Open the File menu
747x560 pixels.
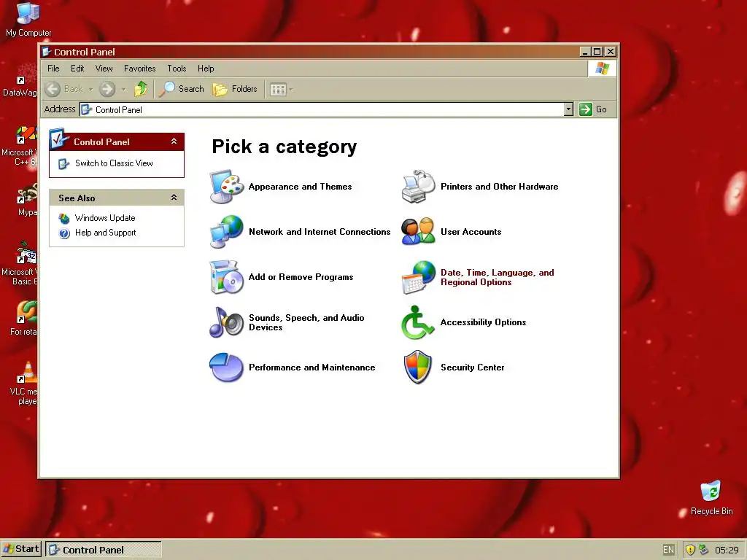click(x=53, y=69)
